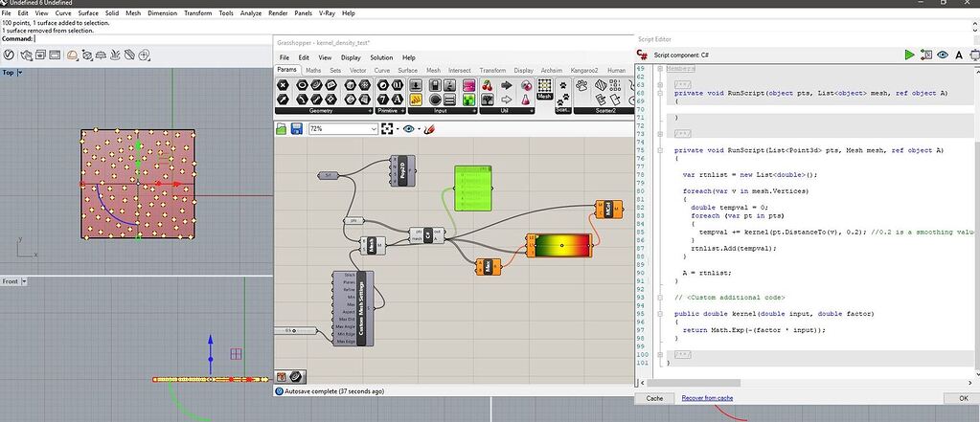980x422 pixels.
Task: Open the Top viewport dropdown menu
Action: coord(21,73)
